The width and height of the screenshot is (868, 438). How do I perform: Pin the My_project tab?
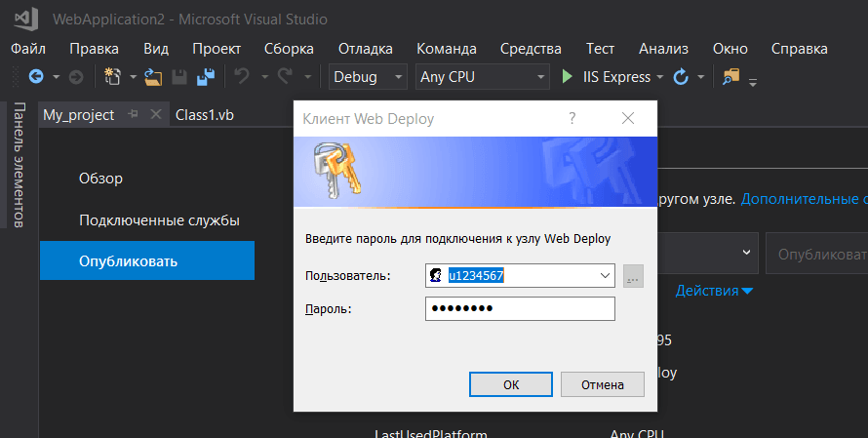133,114
